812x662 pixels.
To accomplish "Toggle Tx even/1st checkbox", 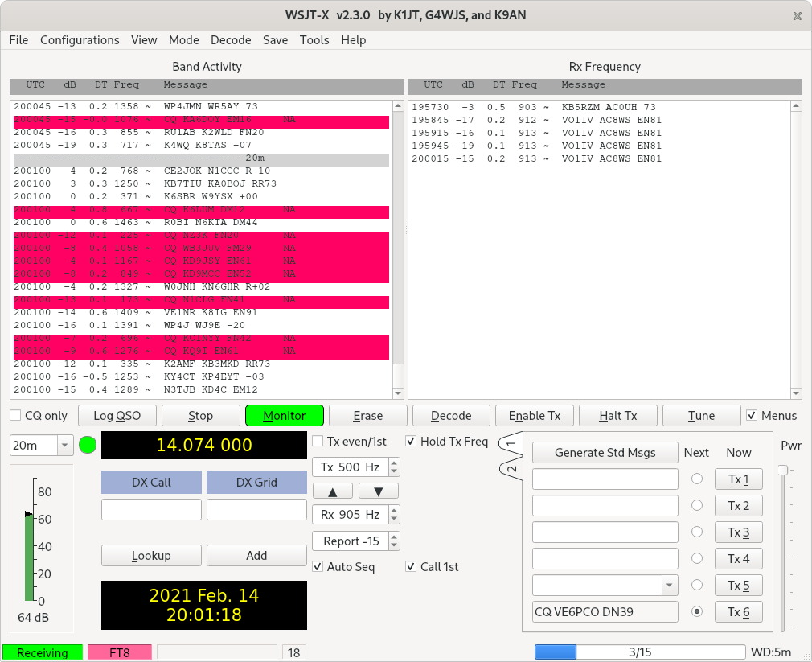I will (318, 442).
